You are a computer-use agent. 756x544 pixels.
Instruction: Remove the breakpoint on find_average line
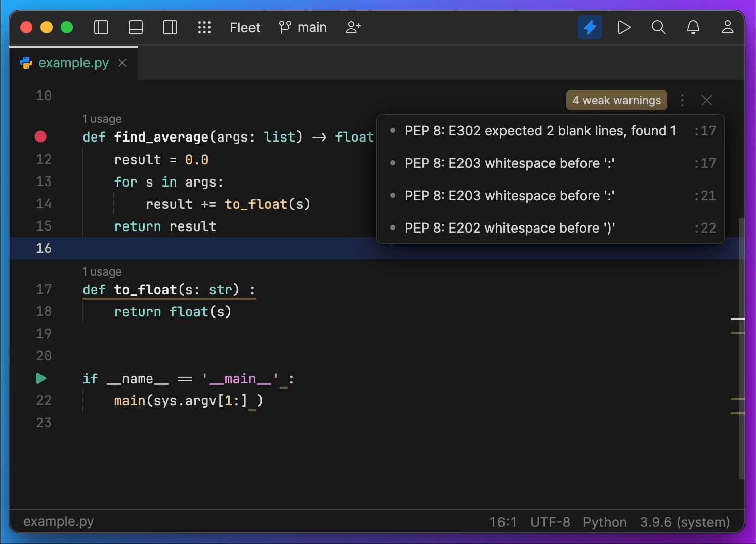click(40, 137)
